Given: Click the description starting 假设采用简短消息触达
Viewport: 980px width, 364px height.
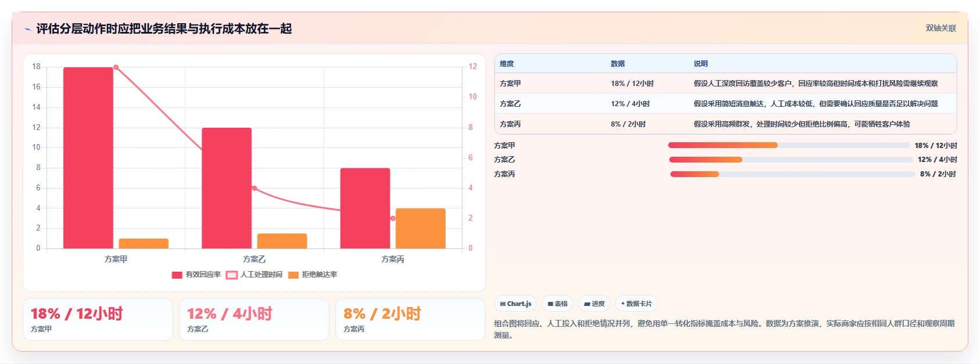Looking at the screenshot, I should point(816,104).
